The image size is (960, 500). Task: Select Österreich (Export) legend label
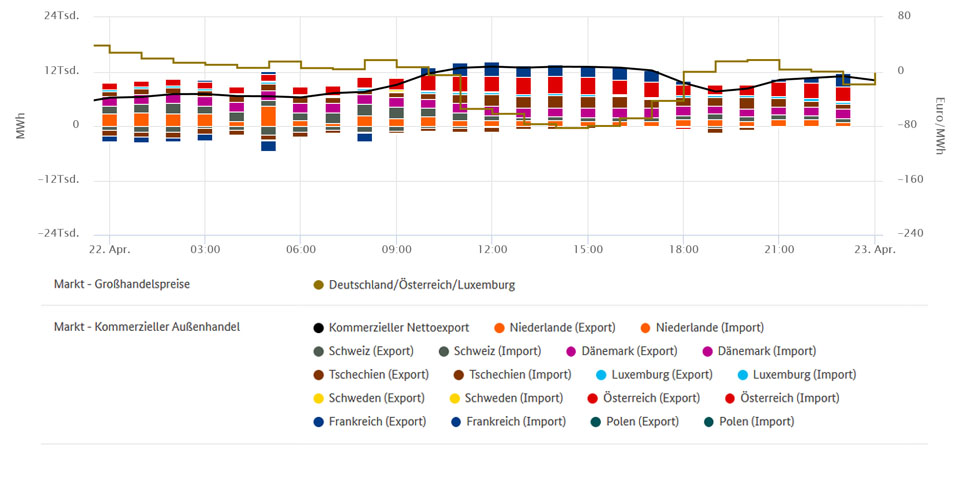coord(651,398)
